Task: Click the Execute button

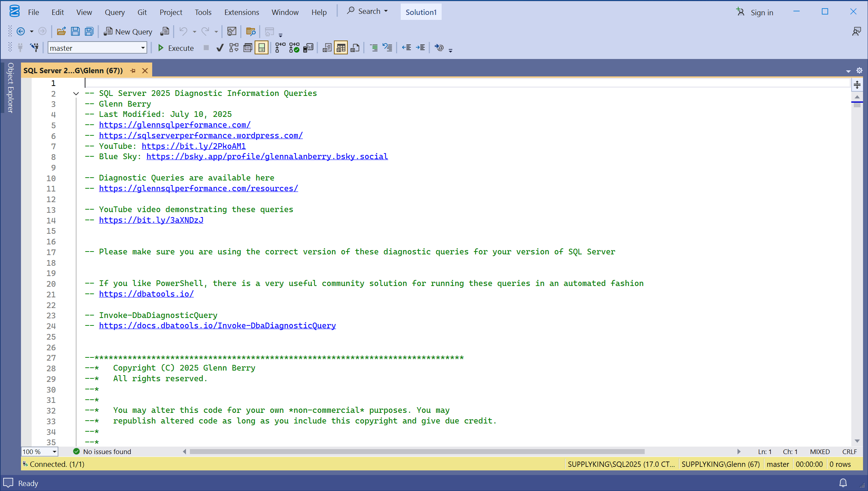Action: [x=176, y=48]
